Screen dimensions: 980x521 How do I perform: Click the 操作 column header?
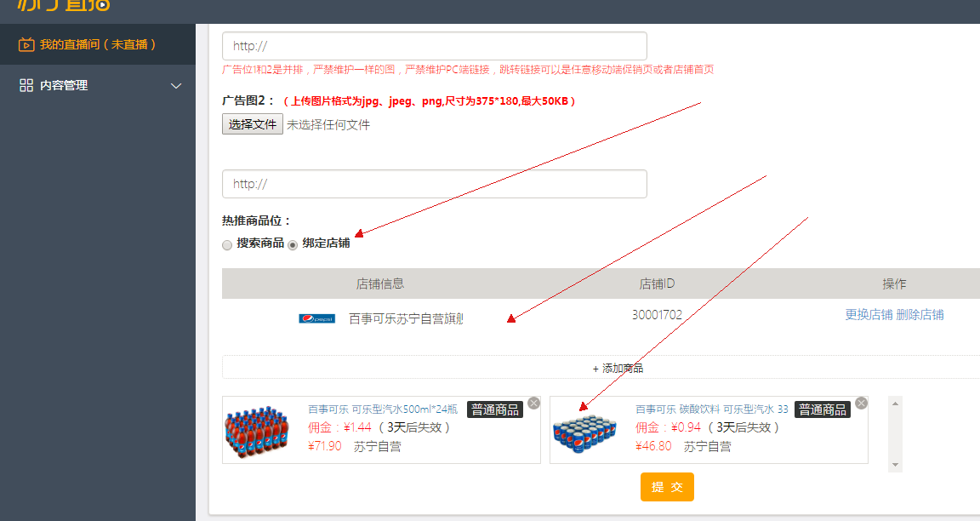tap(894, 284)
